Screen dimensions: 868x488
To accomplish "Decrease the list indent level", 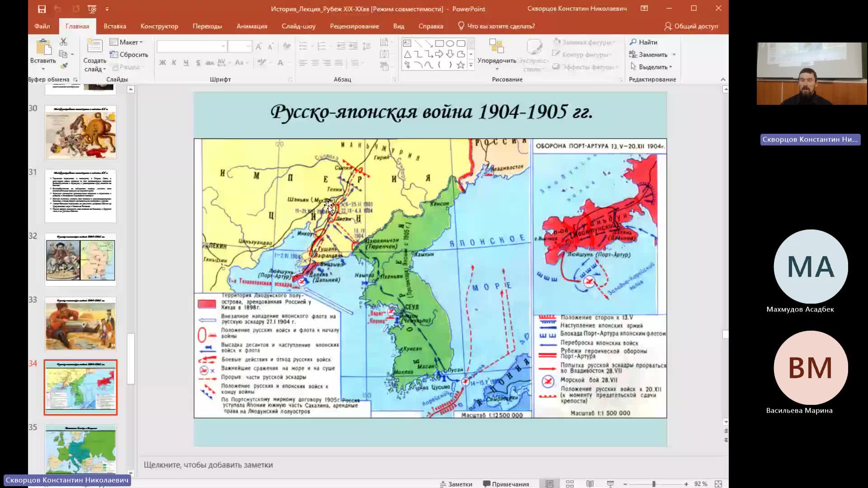I will point(341,46).
